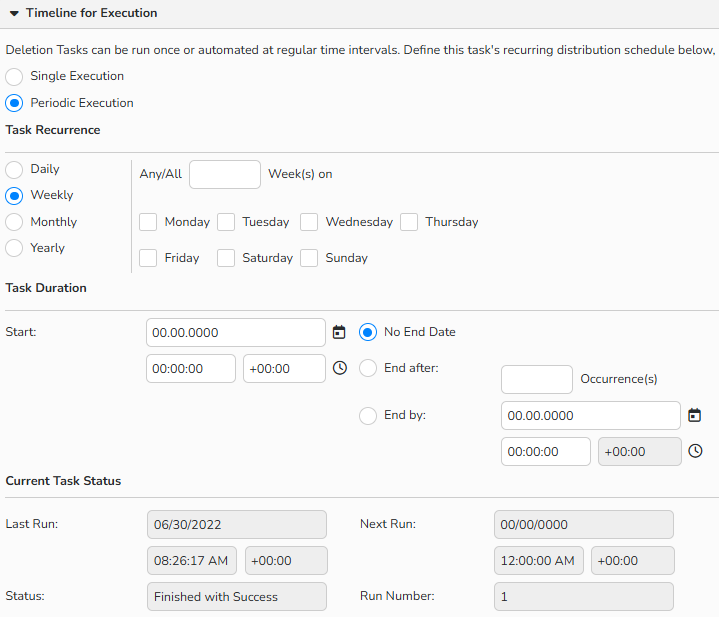Choose Monthly recurrence

click(x=14, y=222)
